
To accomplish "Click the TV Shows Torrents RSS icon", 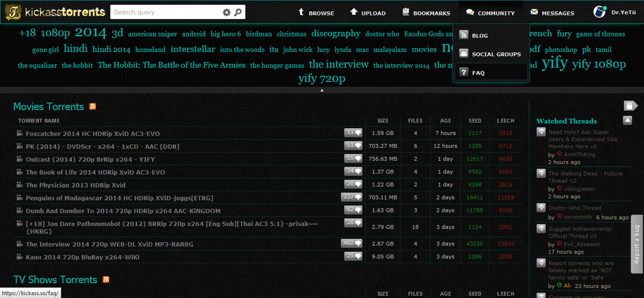I will click(x=106, y=280).
